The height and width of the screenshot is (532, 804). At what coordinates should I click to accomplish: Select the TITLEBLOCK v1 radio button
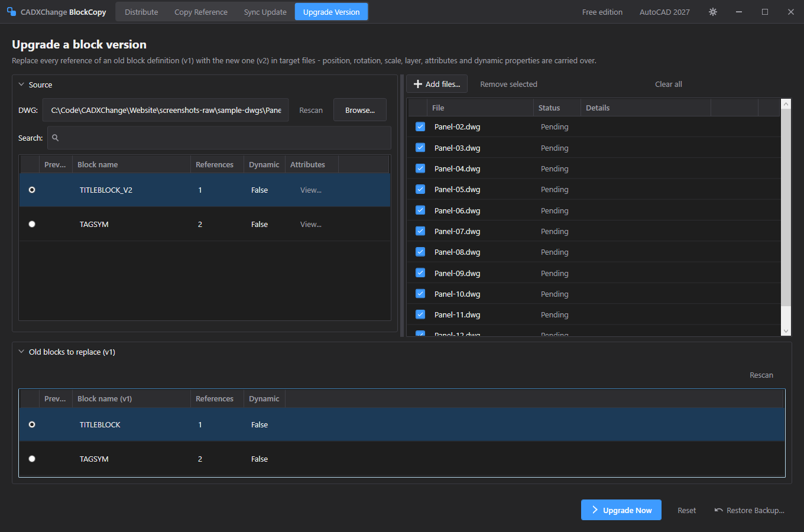(x=32, y=424)
